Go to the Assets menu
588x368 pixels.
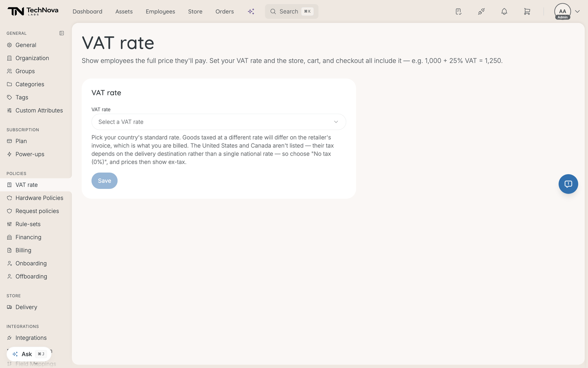click(124, 11)
